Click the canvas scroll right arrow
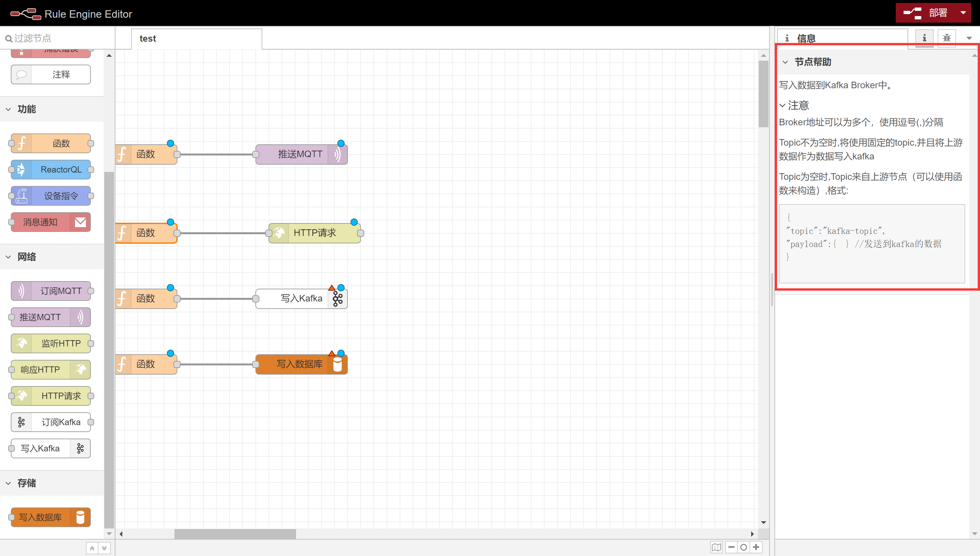The image size is (980, 556). click(x=752, y=534)
